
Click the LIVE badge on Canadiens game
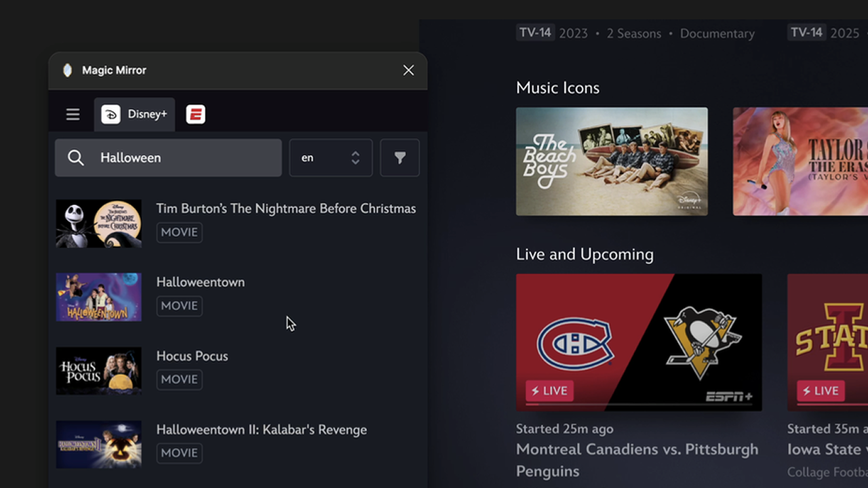click(x=549, y=391)
